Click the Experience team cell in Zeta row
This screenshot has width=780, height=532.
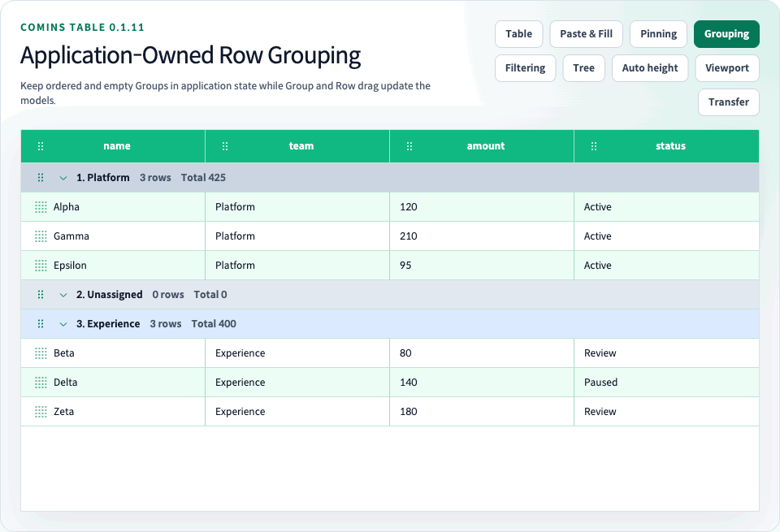coord(297,412)
